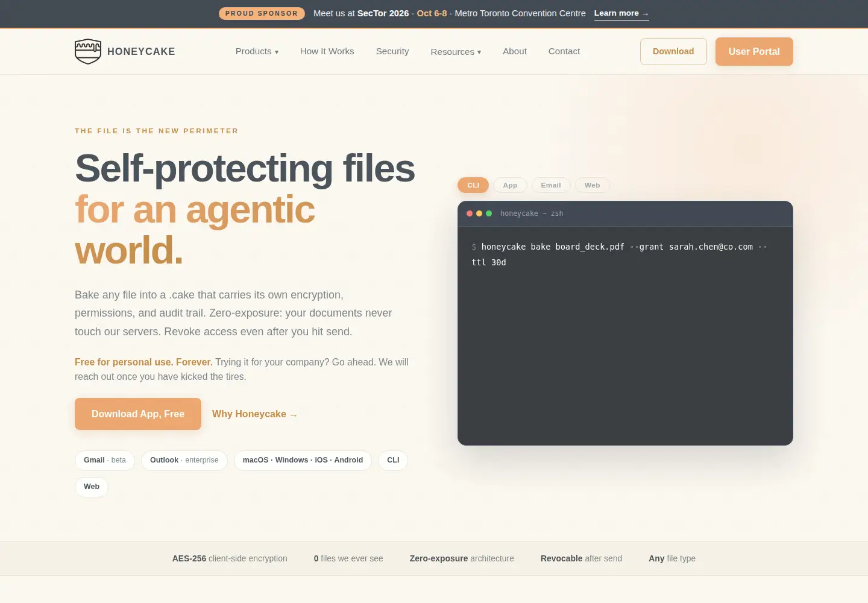Image resolution: width=868 pixels, height=603 pixels.
Task: Open the User Portal
Action: (754, 51)
